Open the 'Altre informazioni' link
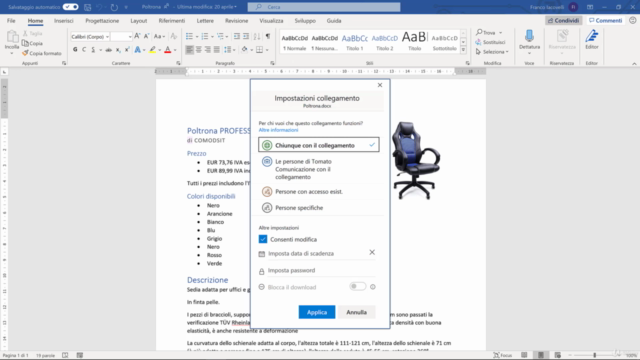 click(278, 130)
